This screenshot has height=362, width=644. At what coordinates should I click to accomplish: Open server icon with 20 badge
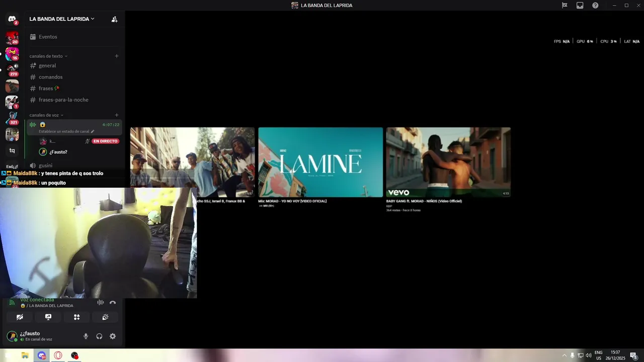12,38
